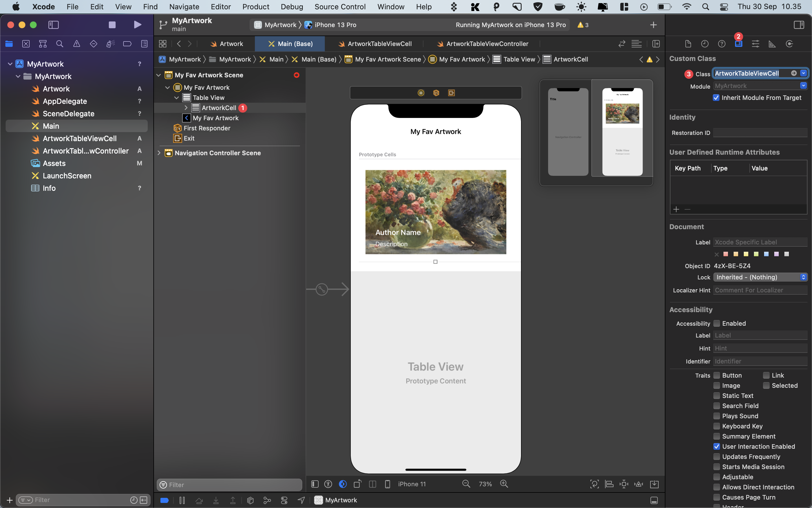This screenshot has height=508, width=812.
Task: Toggle the navigator sidebar
Action: click(x=54, y=25)
